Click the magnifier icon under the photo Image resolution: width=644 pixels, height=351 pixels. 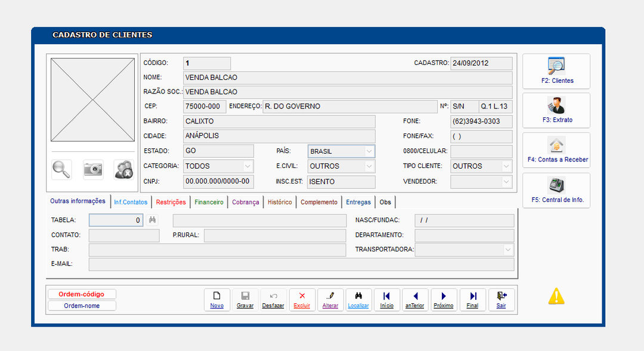click(61, 170)
